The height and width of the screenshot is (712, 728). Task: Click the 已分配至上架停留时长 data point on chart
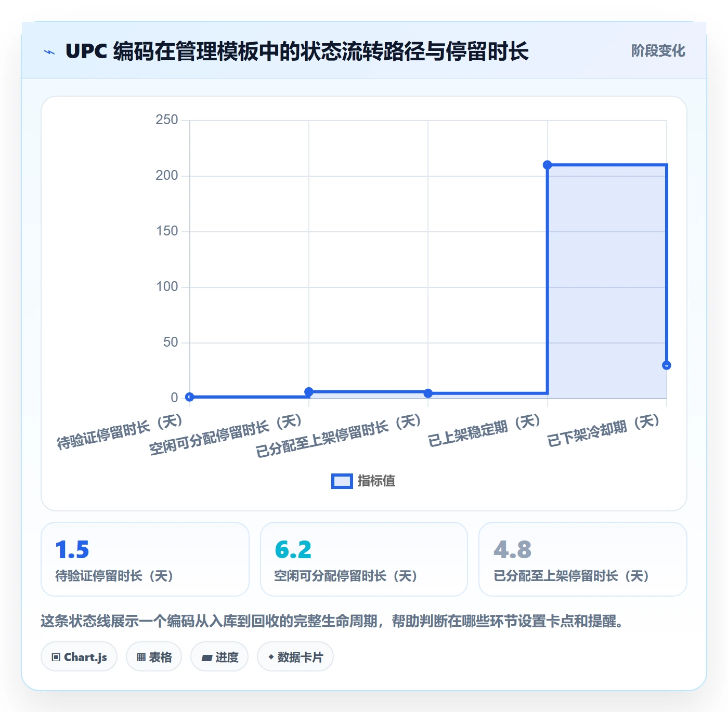[x=428, y=393]
